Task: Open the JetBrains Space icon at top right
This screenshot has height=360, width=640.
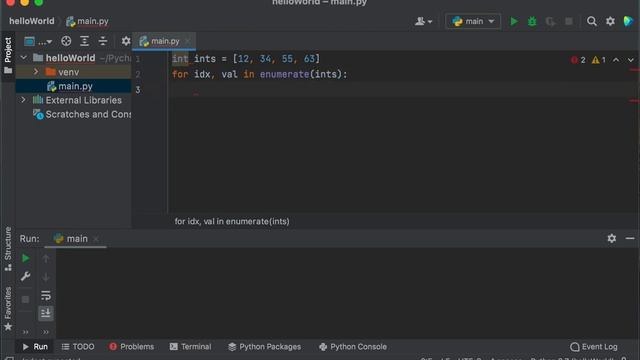Action: pos(628,21)
